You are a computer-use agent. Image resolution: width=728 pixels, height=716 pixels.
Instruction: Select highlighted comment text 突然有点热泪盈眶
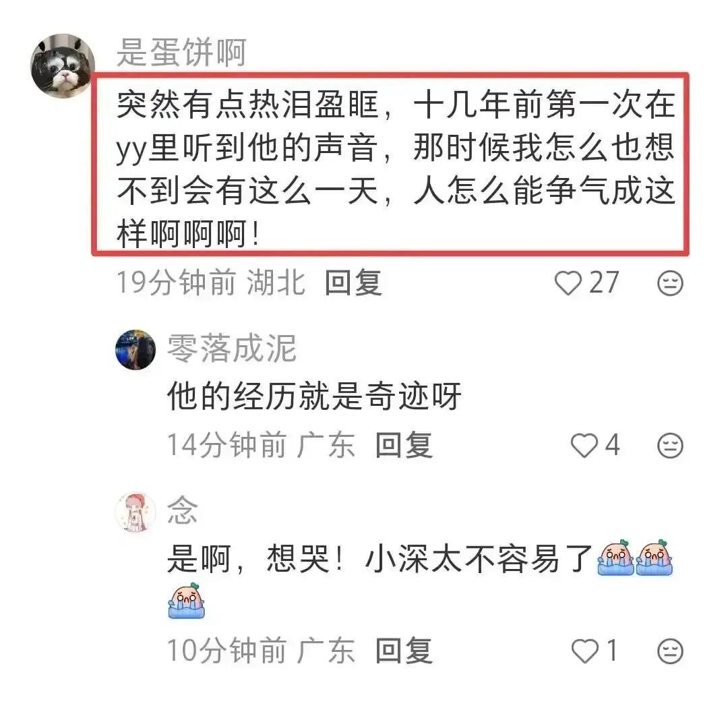pyautogui.click(x=248, y=105)
